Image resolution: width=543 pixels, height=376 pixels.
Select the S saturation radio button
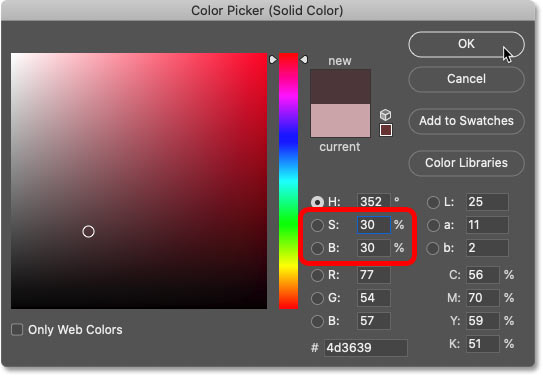coord(317,225)
